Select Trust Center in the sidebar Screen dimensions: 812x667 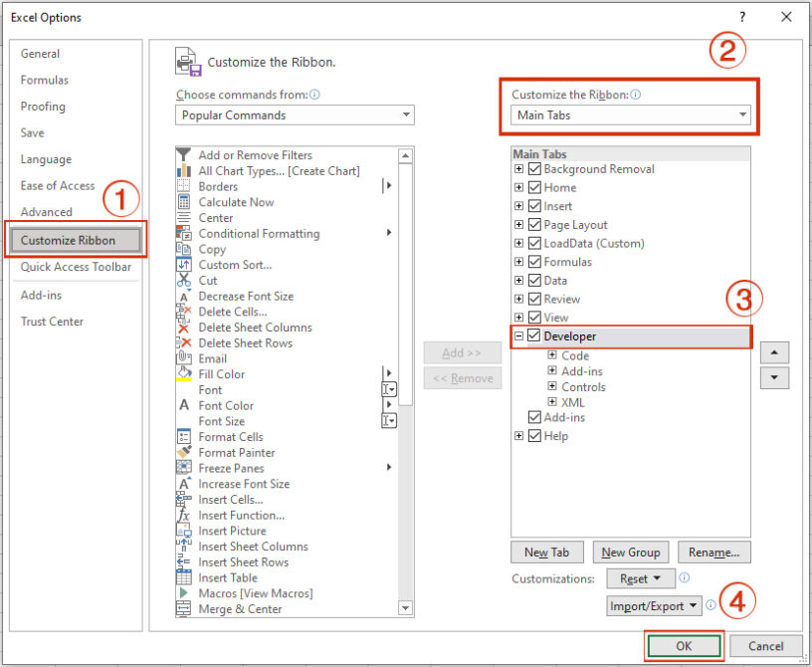[x=52, y=322]
